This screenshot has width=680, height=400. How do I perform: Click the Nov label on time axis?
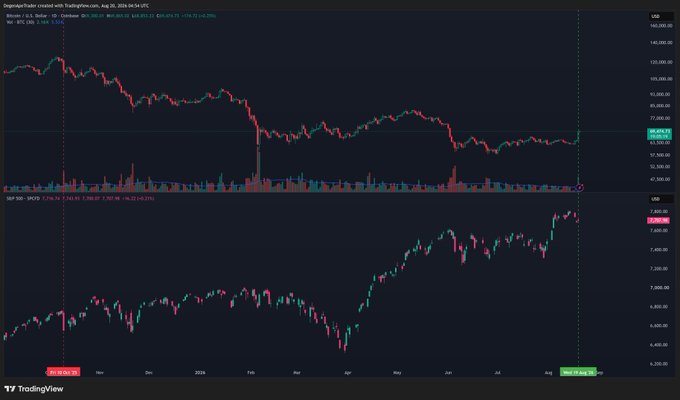point(100,372)
